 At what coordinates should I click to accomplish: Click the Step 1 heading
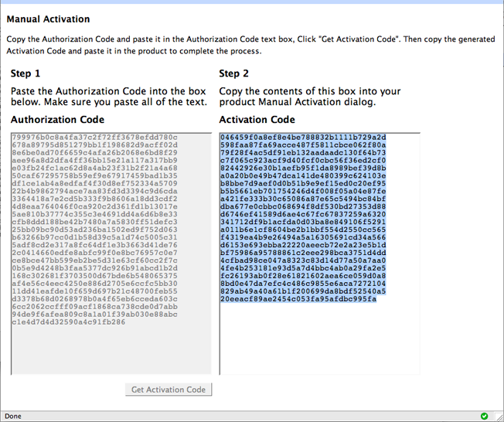tap(26, 73)
